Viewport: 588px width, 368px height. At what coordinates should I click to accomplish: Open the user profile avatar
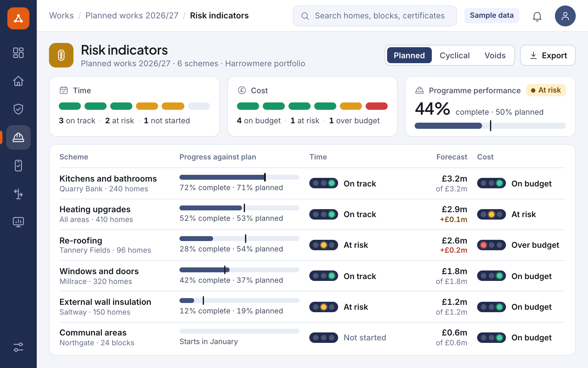(565, 16)
